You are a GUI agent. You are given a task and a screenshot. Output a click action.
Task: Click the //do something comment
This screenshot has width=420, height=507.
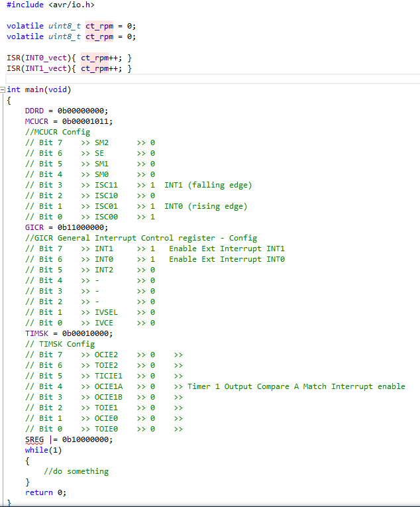[x=76, y=471]
